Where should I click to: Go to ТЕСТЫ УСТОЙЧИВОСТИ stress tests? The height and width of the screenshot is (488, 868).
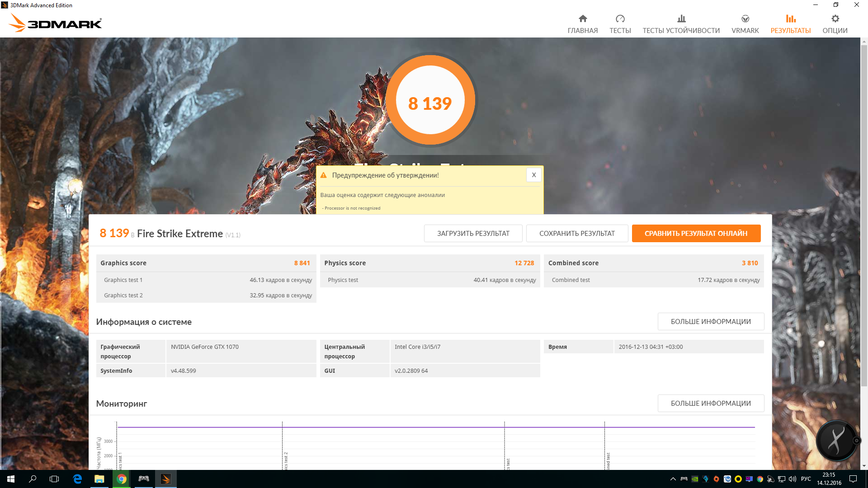681,23
